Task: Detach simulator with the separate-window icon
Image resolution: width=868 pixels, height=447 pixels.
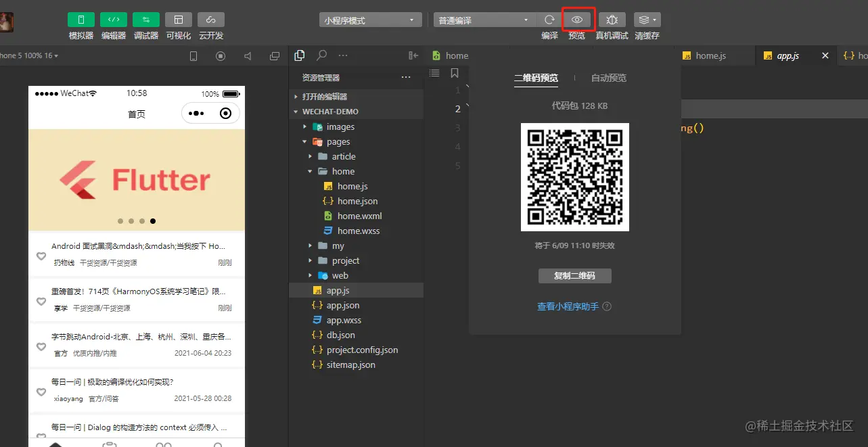Action: [x=274, y=56]
